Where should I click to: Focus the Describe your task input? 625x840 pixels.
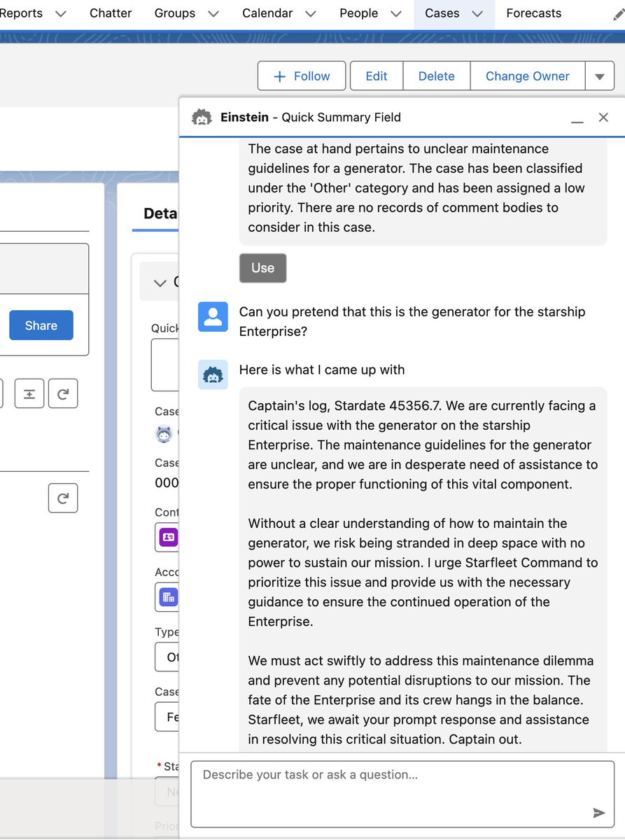coord(402,794)
